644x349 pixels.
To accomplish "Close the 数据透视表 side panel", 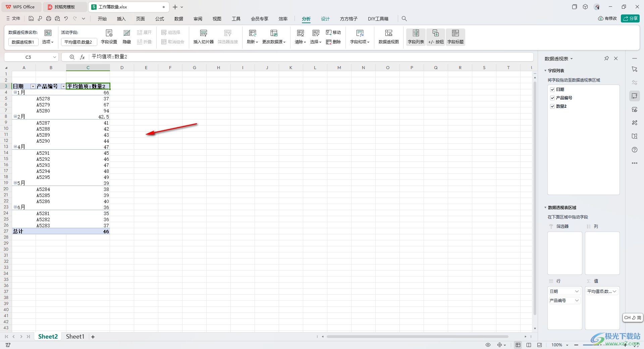I will coord(616,58).
